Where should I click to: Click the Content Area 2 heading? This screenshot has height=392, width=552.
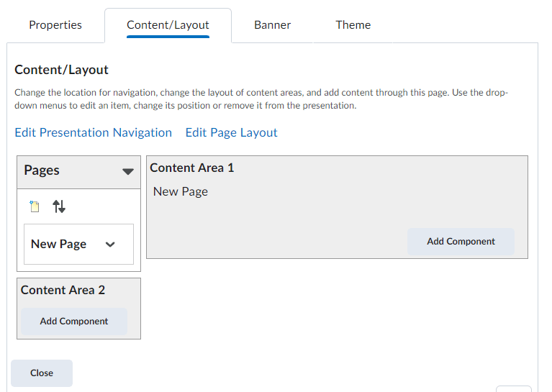click(x=63, y=291)
